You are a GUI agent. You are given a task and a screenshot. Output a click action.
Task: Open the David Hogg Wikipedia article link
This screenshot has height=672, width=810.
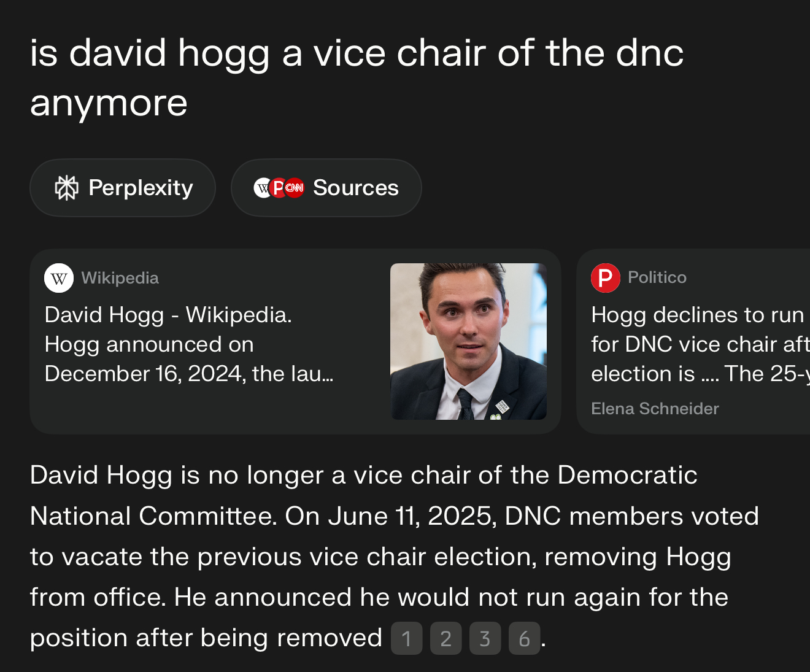189,344
